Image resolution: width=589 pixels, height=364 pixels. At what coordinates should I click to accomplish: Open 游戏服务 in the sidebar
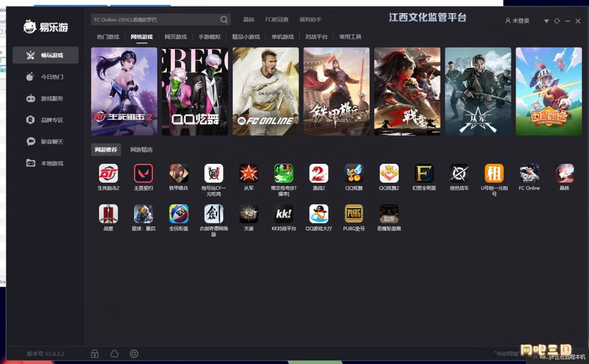pyautogui.click(x=45, y=98)
